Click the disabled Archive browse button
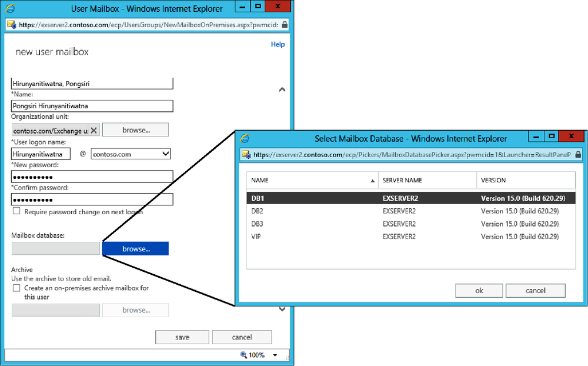The image size is (588, 366). pos(135,310)
